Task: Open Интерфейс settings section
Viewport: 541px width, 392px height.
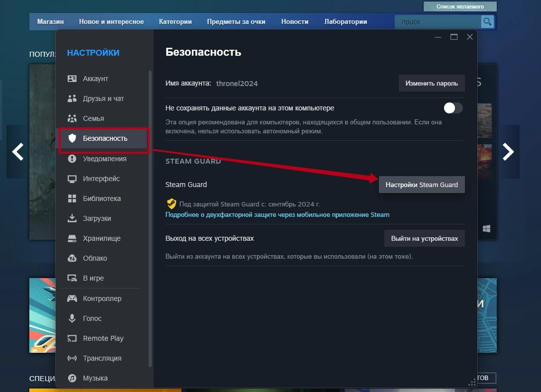Action: (x=104, y=179)
